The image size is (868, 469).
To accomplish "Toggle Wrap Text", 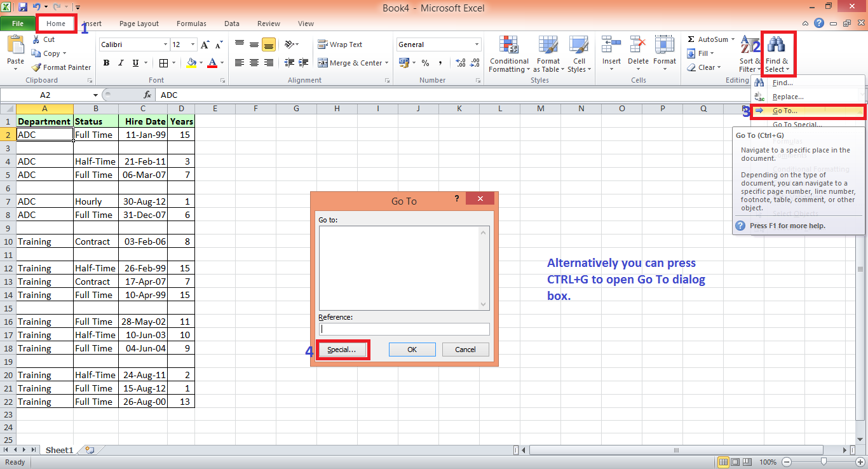I will (341, 44).
